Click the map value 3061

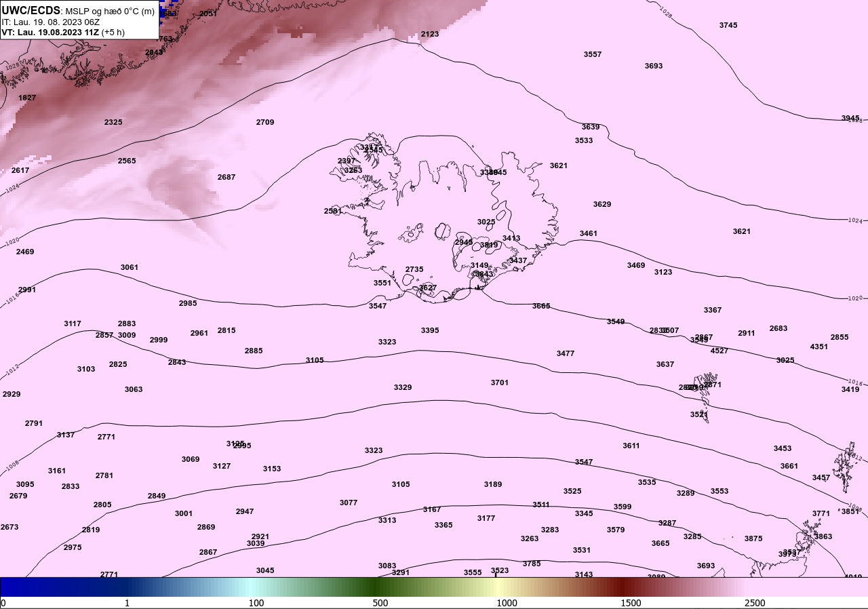(x=130, y=267)
